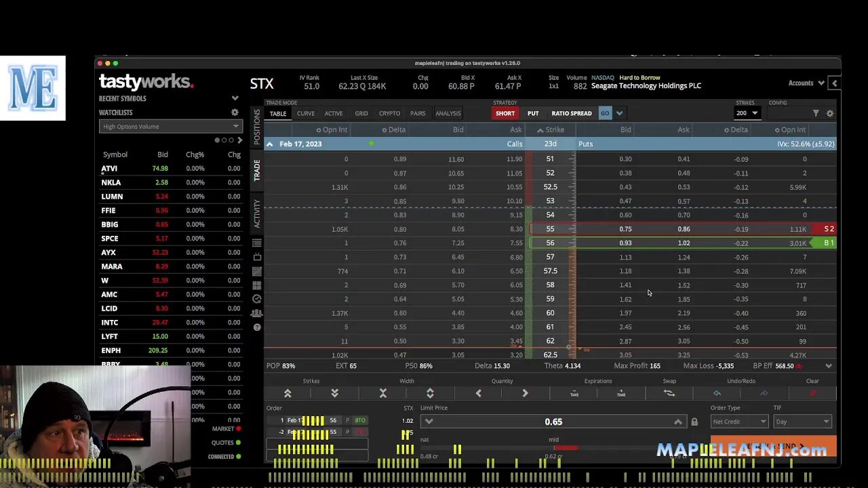The height and width of the screenshot is (488, 868).
Task: Decrease order quantity left arrow
Action: [479, 393]
